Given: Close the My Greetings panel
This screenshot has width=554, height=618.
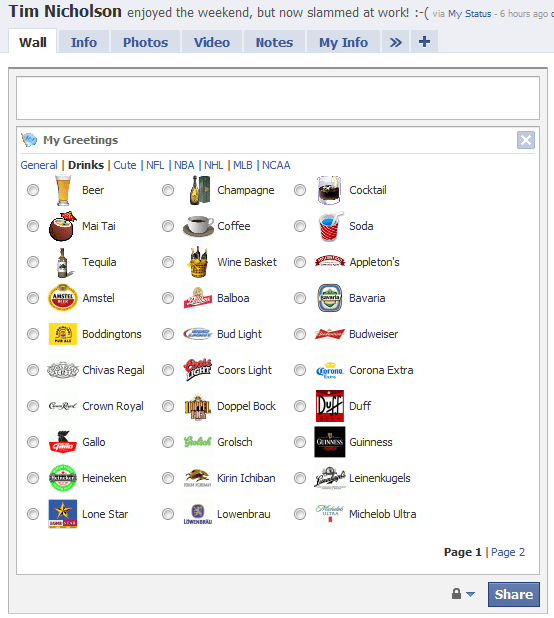Looking at the screenshot, I should pyautogui.click(x=526, y=140).
